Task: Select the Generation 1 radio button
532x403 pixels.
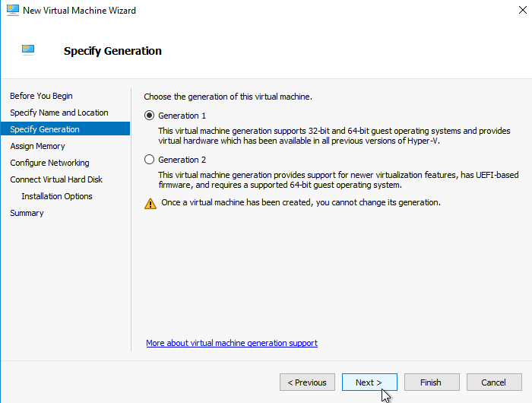Action: tap(149, 116)
